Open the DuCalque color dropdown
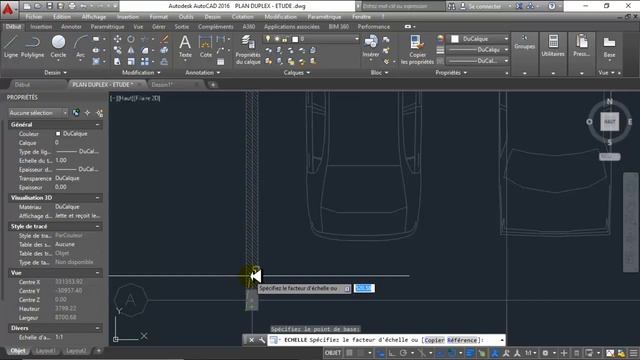 (506, 39)
